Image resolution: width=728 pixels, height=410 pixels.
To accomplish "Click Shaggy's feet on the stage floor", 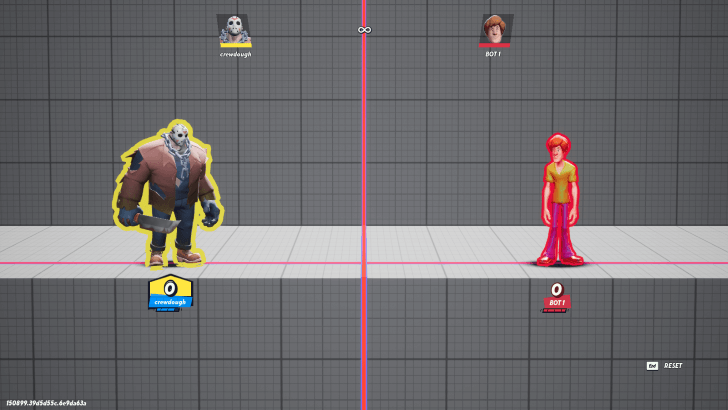I will [559, 259].
